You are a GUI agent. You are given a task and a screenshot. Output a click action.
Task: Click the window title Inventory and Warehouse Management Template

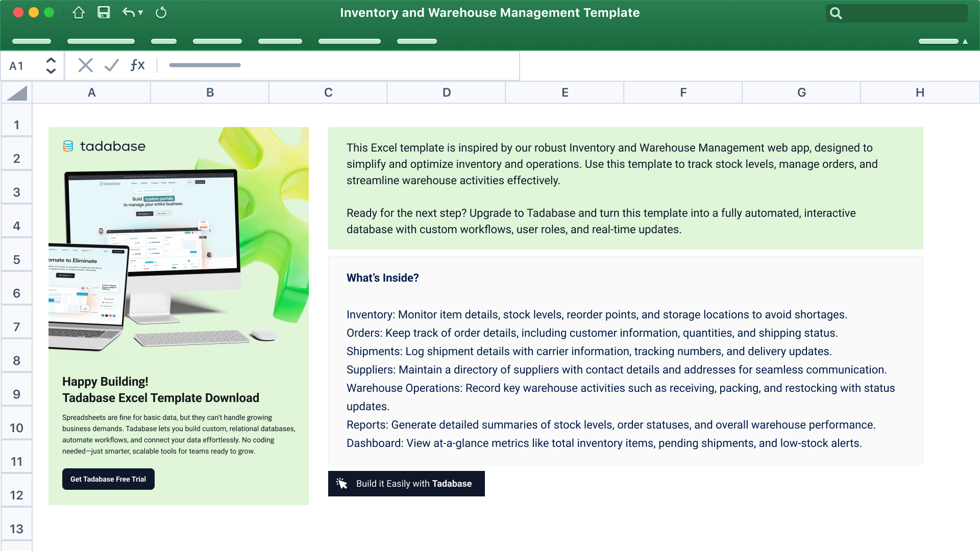pos(490,13)
